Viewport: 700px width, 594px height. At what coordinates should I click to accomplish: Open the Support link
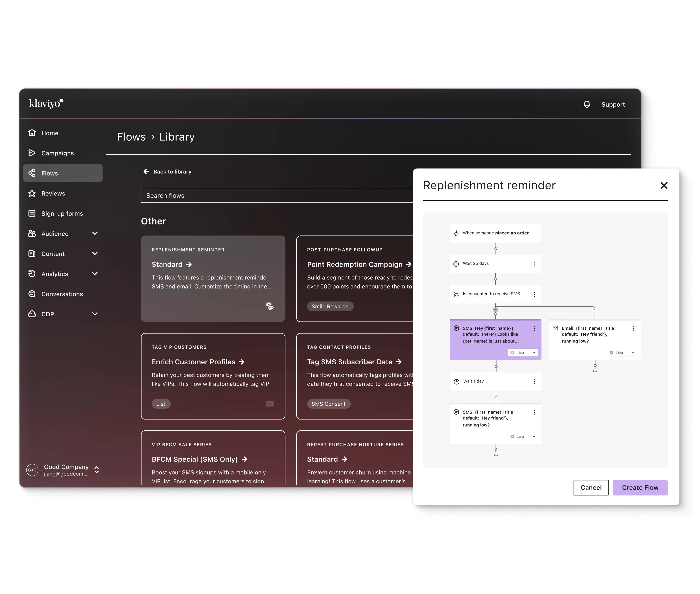coord(613,104)
